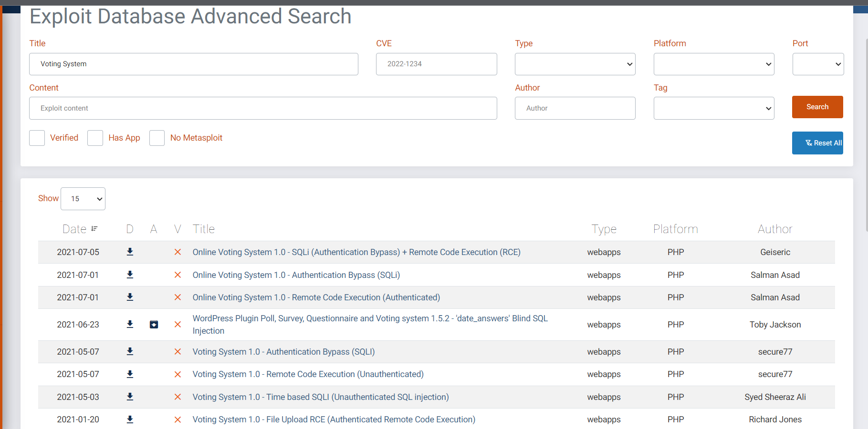The width and height of the screenshot is (868, 429).
Task: Click author Richard Jones
Action: click(x=775, y=419)
